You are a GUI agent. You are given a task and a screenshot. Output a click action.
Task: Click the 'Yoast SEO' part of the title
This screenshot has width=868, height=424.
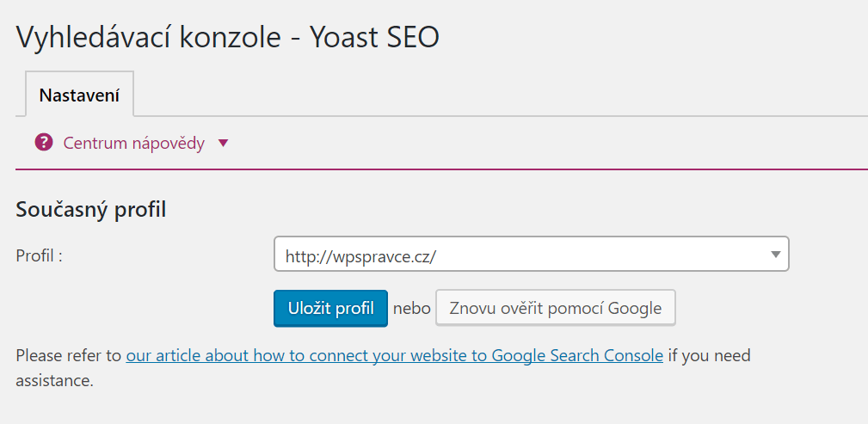pos(374,38)
